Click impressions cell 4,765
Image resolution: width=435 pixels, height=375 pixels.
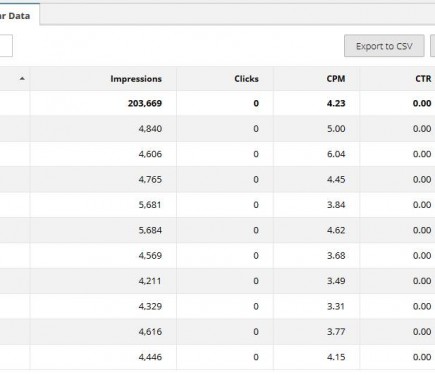[x=150, y=179]
